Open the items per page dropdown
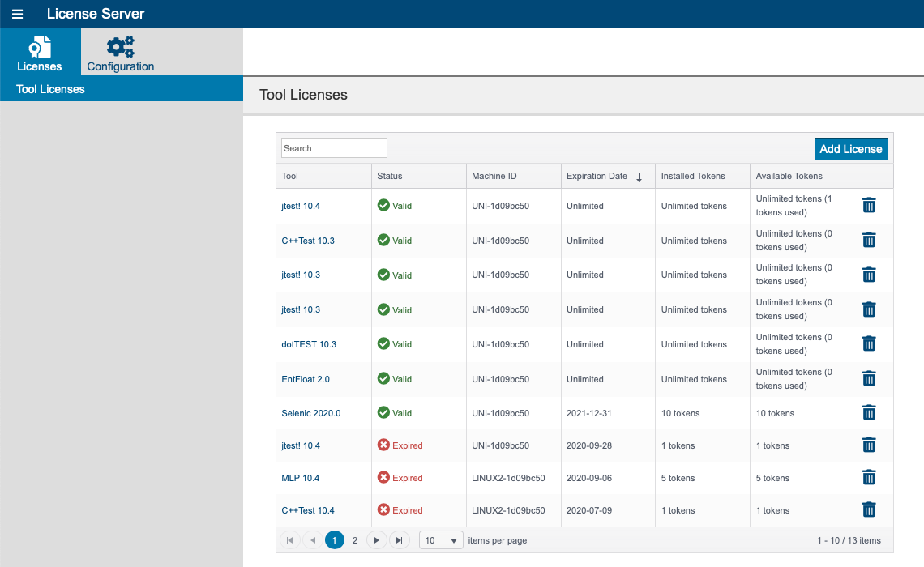Viewport: 924px width, 567px height. (442, 540)
